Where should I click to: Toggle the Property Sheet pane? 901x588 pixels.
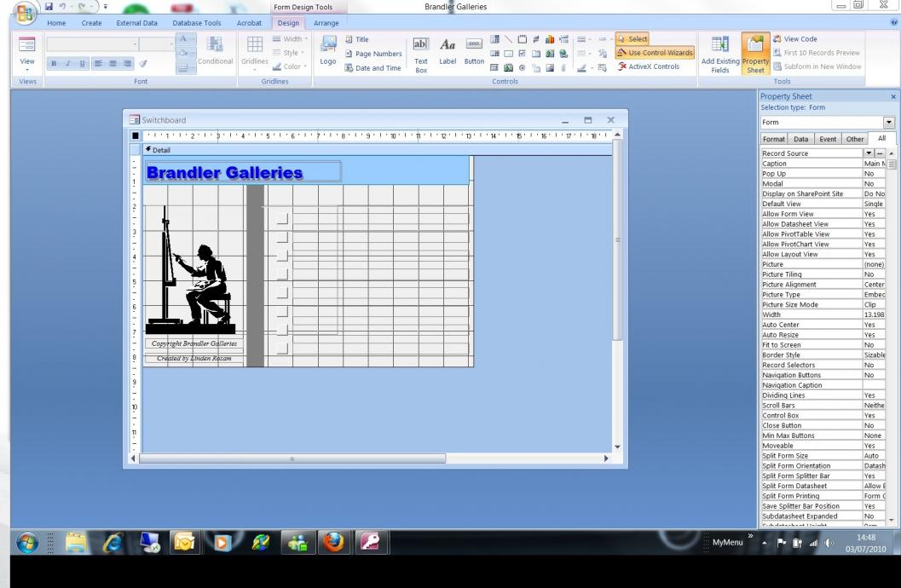(x=755, y=55)
